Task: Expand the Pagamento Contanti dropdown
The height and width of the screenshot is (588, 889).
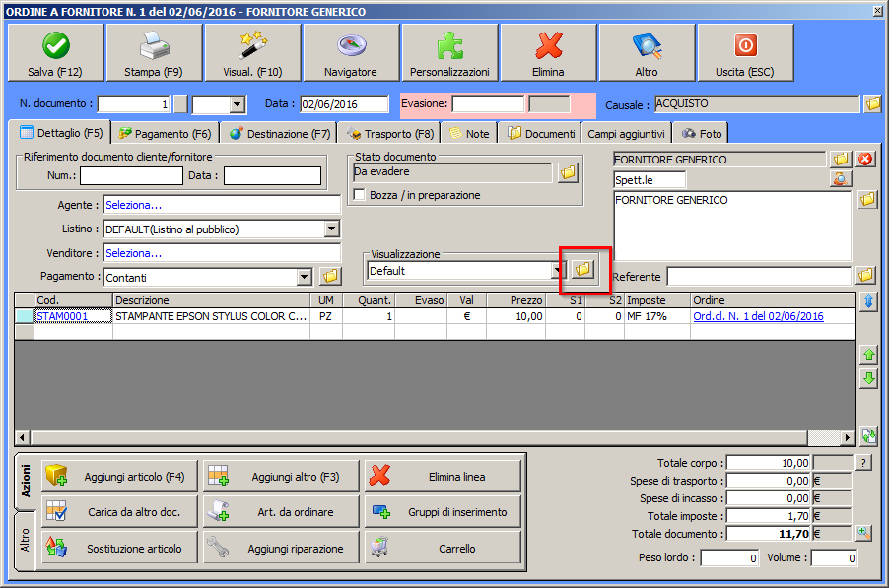Action: [305, 277]
